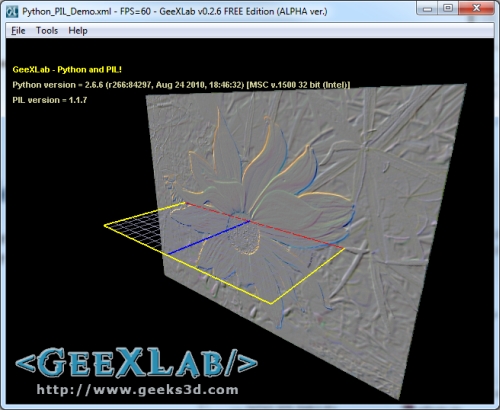Click the GeeXLab app icon in title bar

click(x=12, y=11)
